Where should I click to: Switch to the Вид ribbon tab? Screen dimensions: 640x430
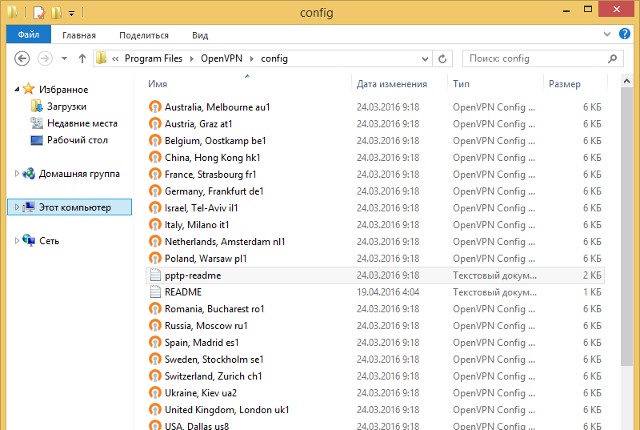point(200,35)
